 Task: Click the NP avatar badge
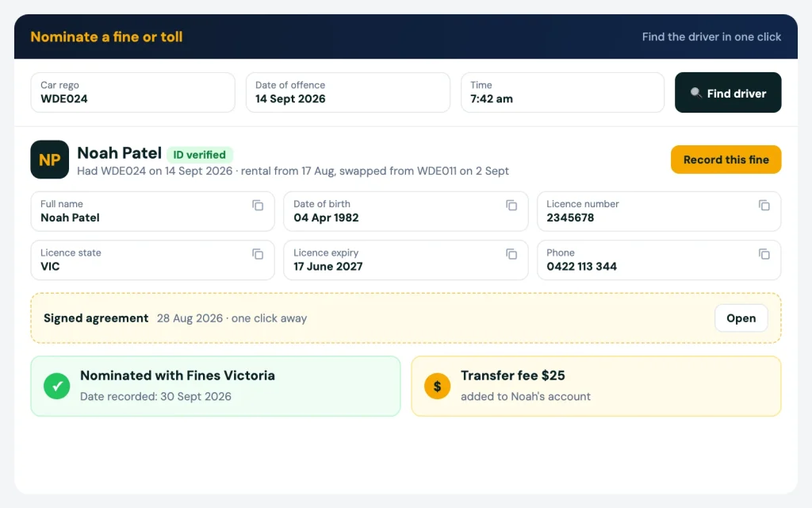coord(50,160)
